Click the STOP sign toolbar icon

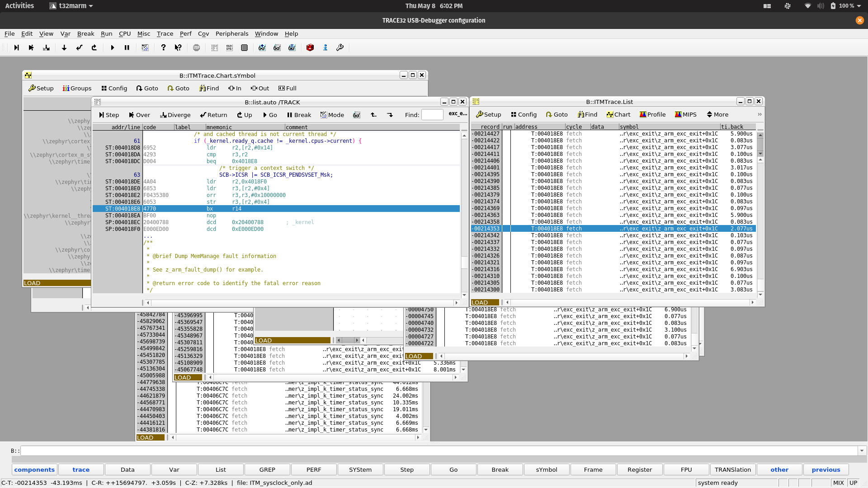(196, 47)
